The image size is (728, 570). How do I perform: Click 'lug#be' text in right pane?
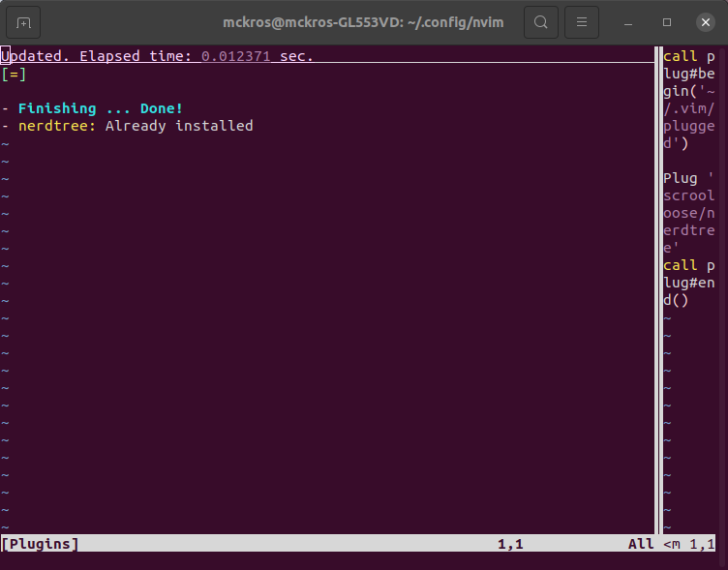pos(689,74)
